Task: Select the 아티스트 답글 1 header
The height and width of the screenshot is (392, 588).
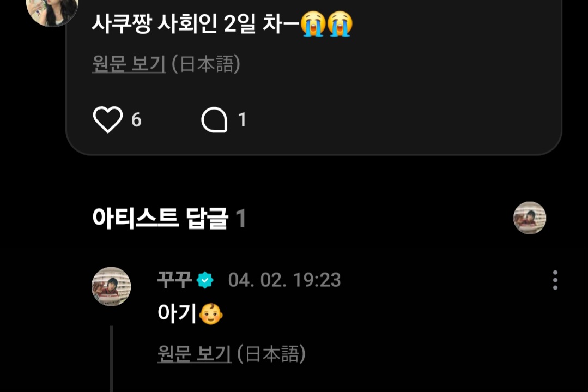Action: 169,218
